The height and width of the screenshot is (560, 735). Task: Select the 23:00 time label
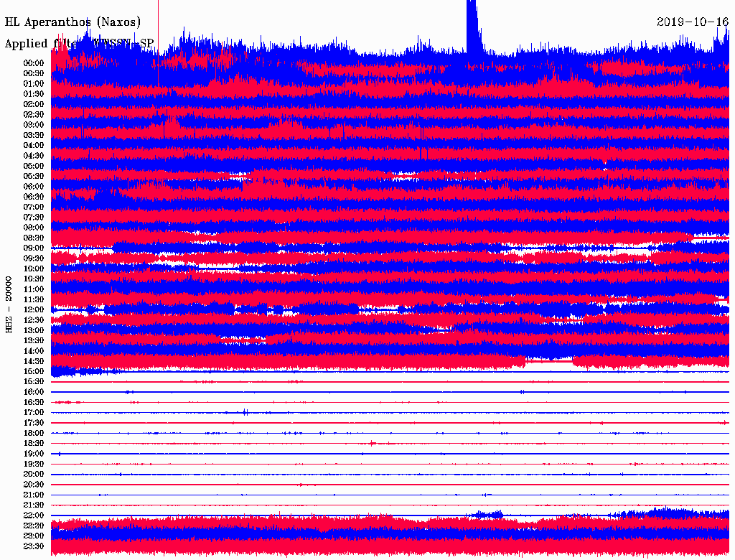[x=34, y=536]
